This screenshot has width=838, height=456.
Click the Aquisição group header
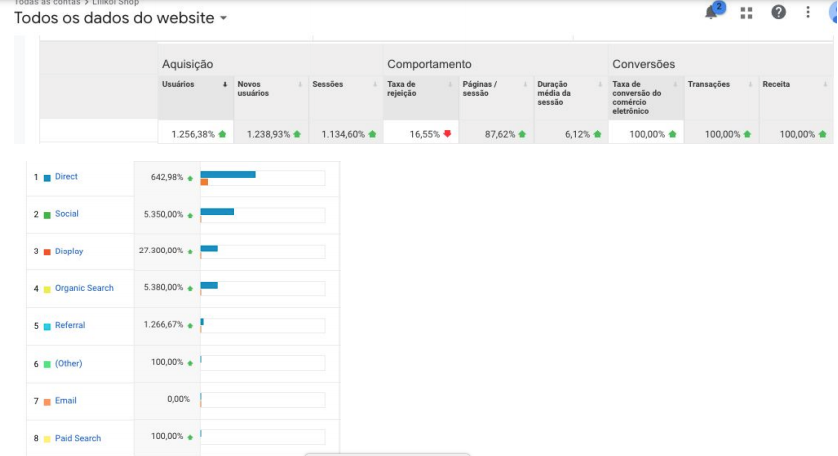[x=188, y=64]
